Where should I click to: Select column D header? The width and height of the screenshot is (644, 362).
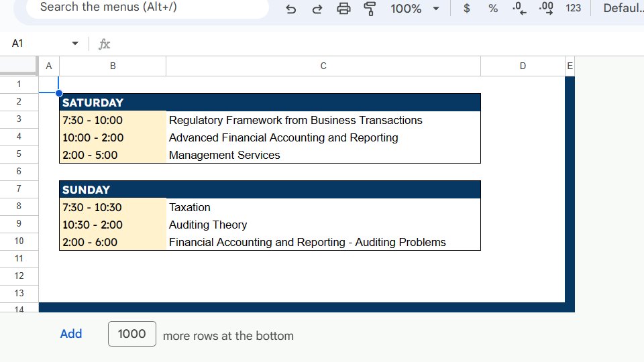pos(523,66)
